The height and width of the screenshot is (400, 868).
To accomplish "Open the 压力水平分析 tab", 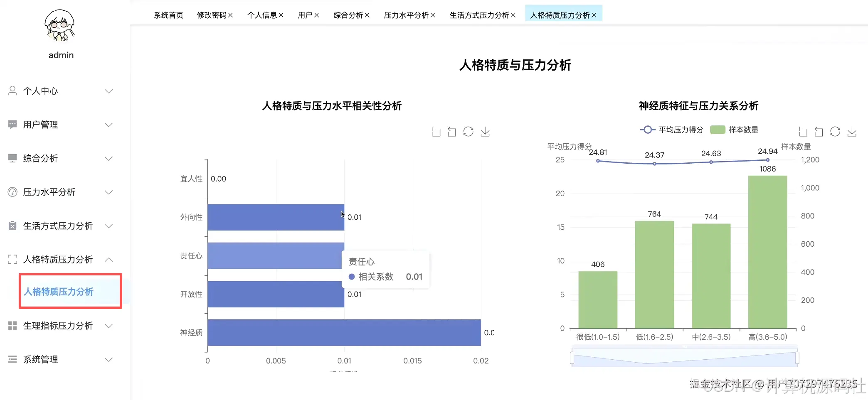I will (405, 15).
